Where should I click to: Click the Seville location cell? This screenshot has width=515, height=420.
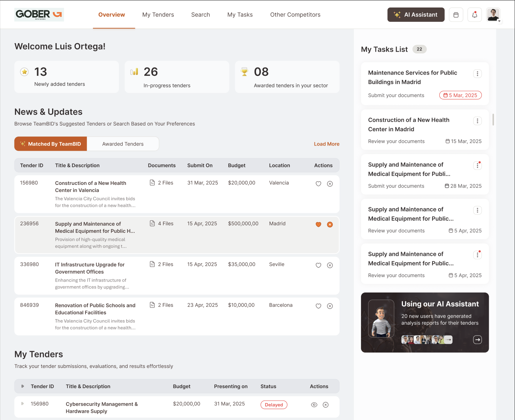pos(277,264)
